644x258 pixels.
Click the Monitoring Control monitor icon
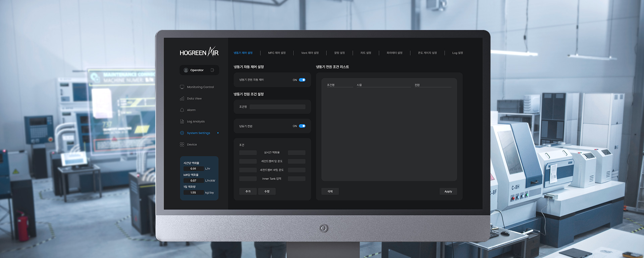point(182,87)
